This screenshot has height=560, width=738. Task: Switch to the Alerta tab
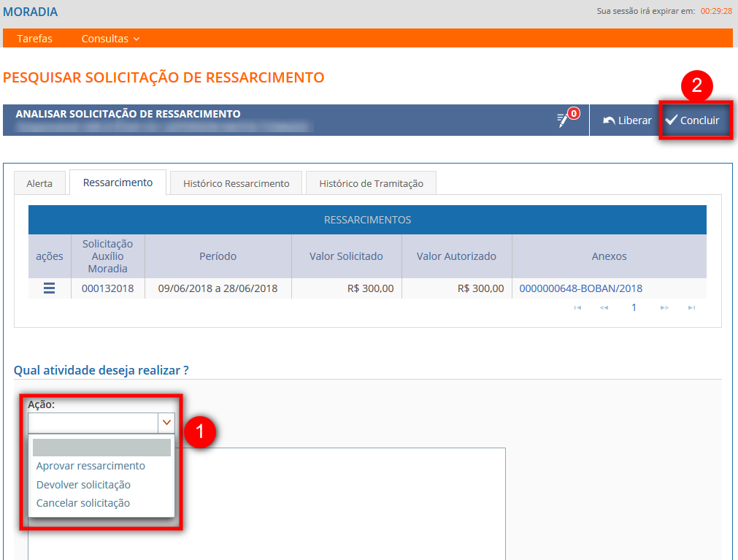pos(39,183)
